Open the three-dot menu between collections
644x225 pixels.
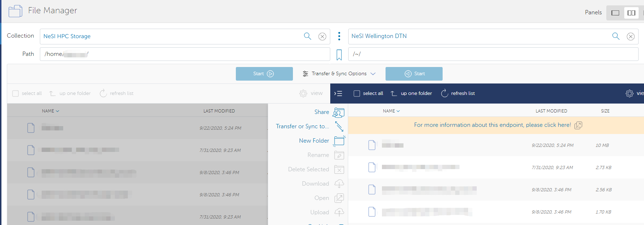click(x=339, y=36)
